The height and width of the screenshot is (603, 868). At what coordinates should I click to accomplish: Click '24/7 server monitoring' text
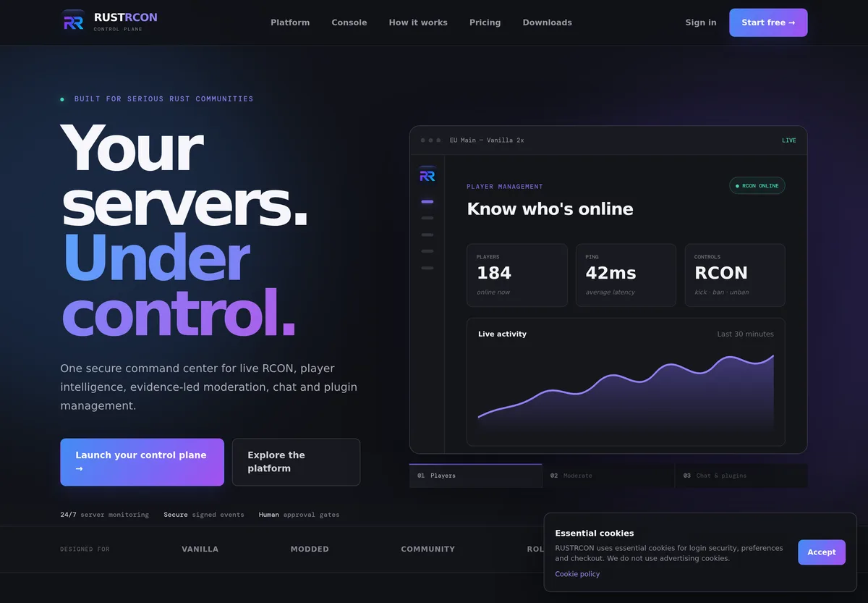coord(105,515)
